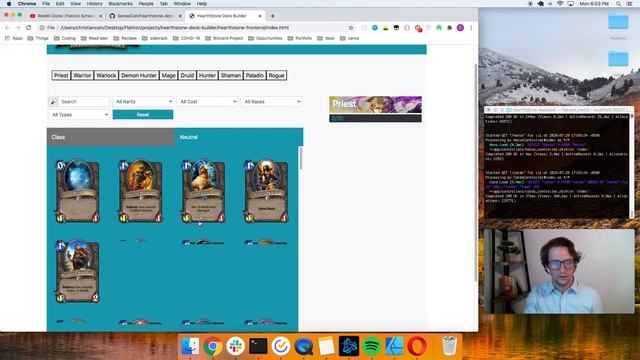Choose the Priest class button

61,76
